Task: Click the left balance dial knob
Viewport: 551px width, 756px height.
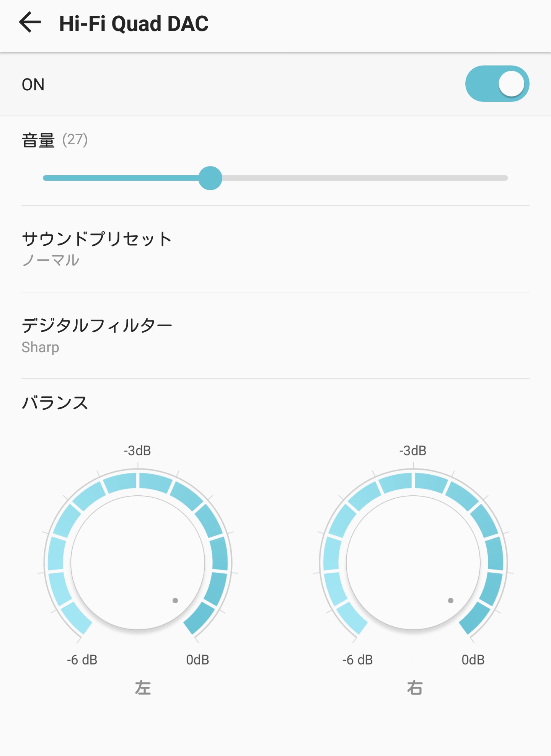Action: [138, 563]
